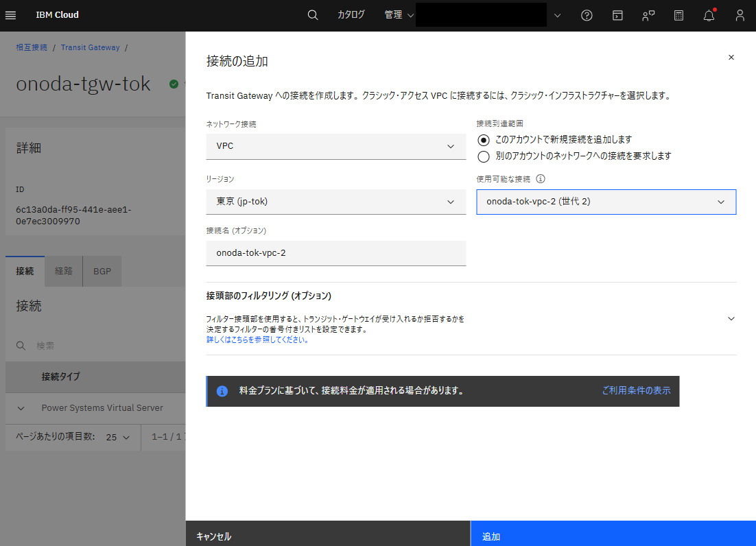Open the 管理 menu in header
Screen dimensions: 756x546
[399, 15]
